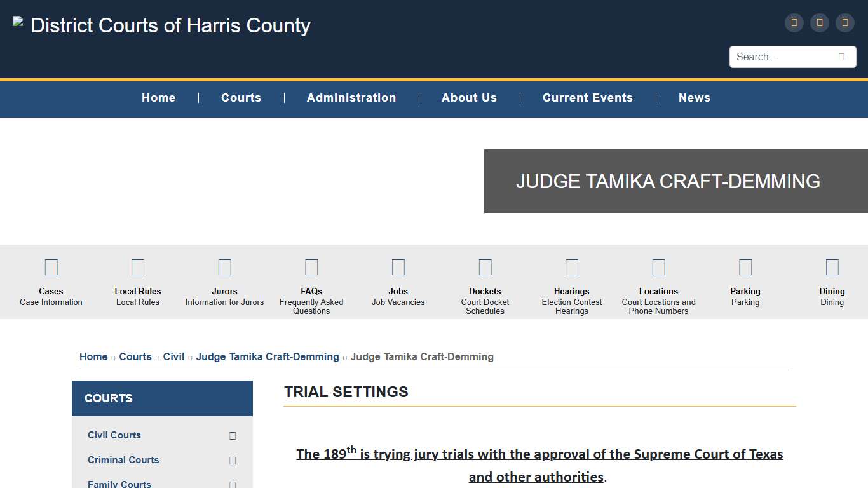Open the Dockets schedule icon

485,267
